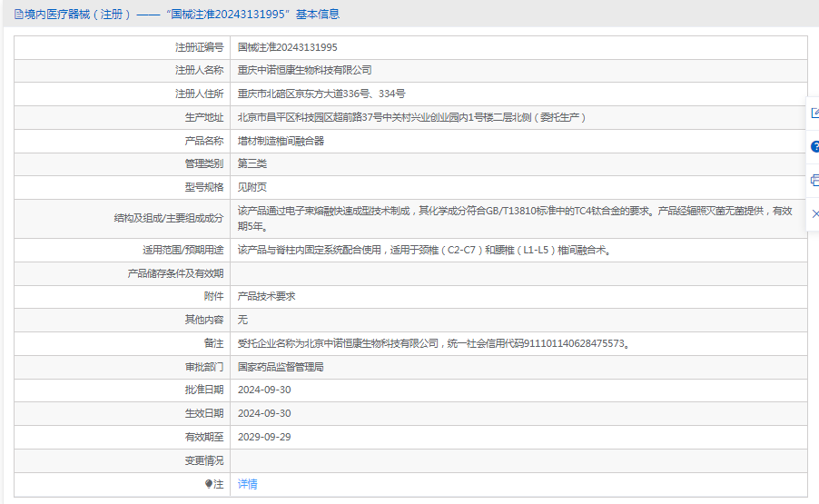Click the 产品名称 row label
This screenshot has width=819, height=504.
tap(203, 141)
